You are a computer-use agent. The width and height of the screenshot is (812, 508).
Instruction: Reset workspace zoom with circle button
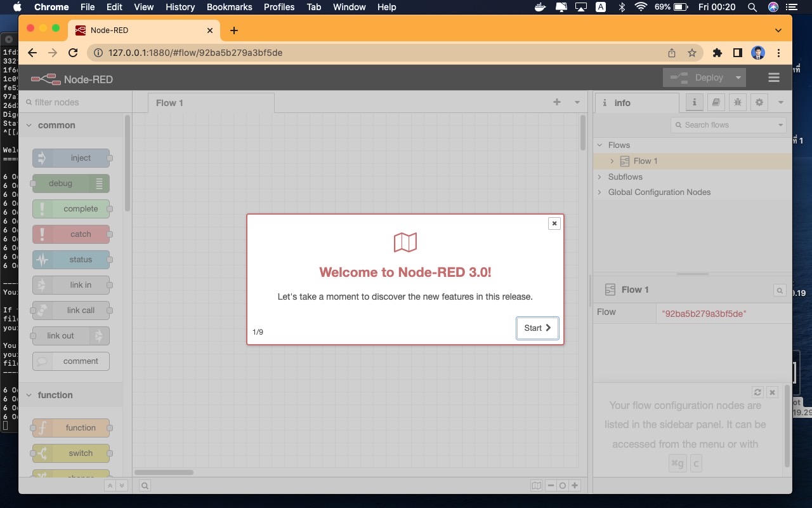[563, 486]
